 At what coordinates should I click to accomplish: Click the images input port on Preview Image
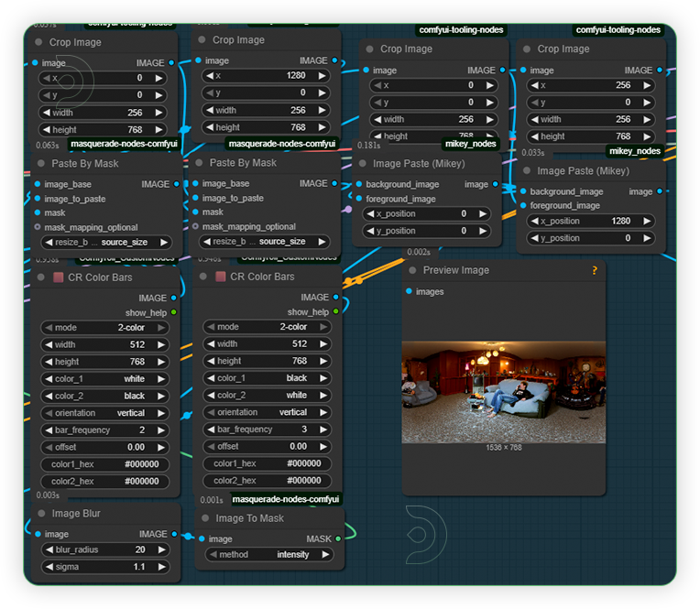tap(409, 292)
